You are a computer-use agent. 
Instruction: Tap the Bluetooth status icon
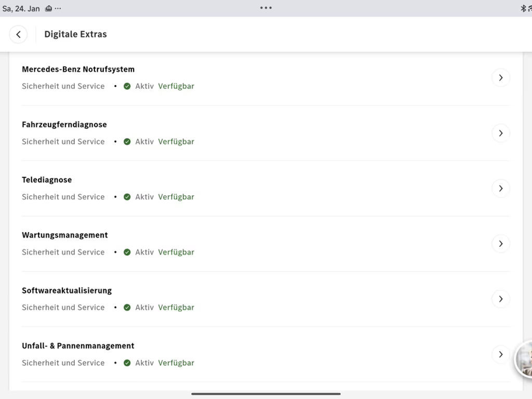(523, 8)
